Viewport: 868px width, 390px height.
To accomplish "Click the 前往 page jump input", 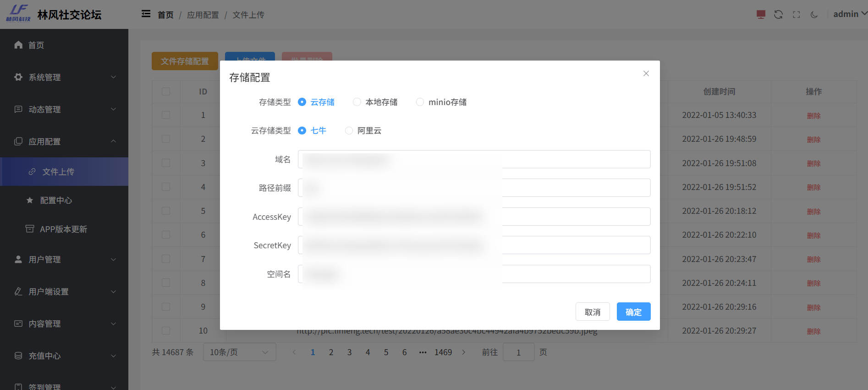I will pos(519,352).
